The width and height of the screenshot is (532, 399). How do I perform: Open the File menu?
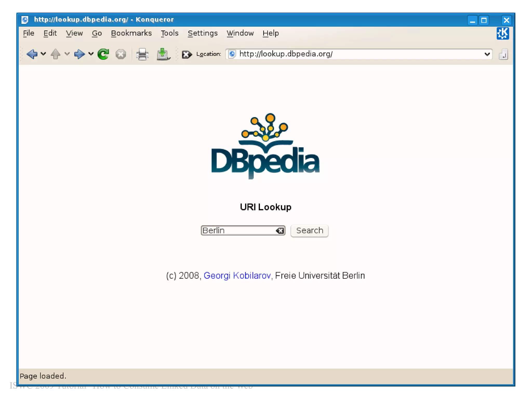coord(29,33)
